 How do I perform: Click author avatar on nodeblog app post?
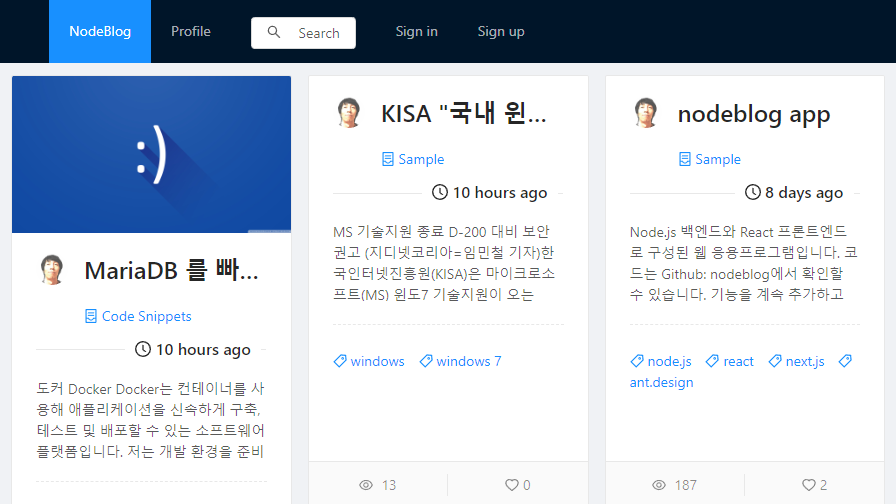coord(646,113)
